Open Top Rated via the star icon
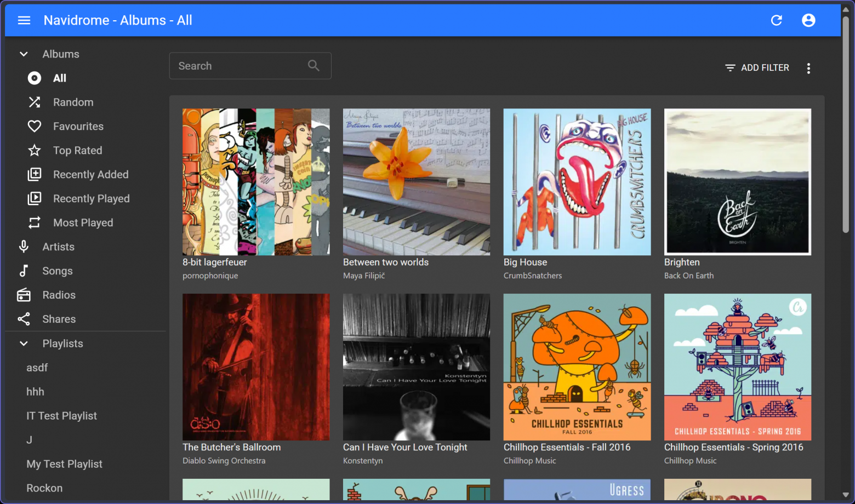Viewport: 855px width, 504px height. [35, 150]
